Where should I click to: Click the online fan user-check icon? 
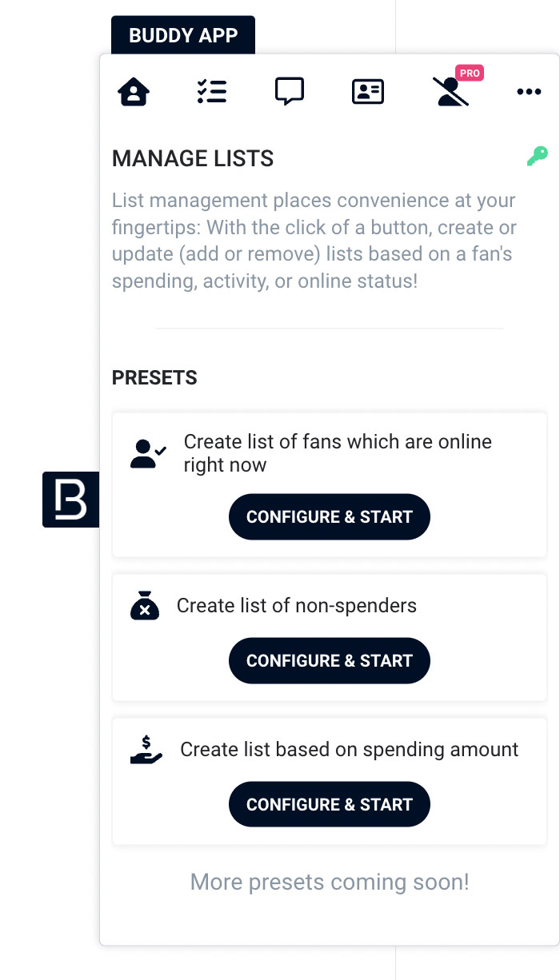pos(148,453)
